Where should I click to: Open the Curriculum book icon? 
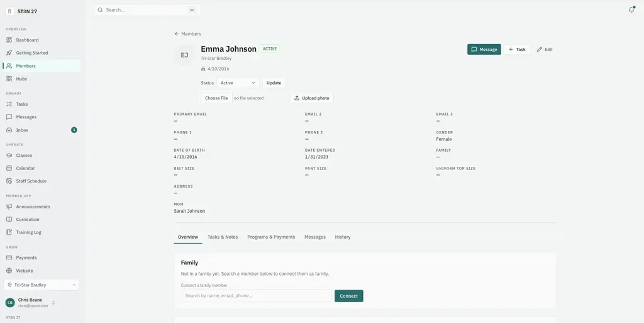tap(9, 220)
